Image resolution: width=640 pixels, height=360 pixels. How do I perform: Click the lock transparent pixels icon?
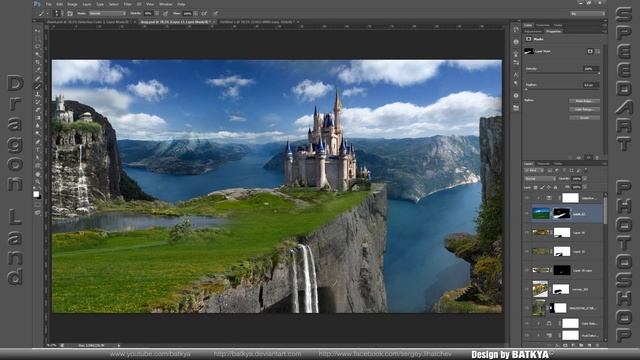coord(536,187)
